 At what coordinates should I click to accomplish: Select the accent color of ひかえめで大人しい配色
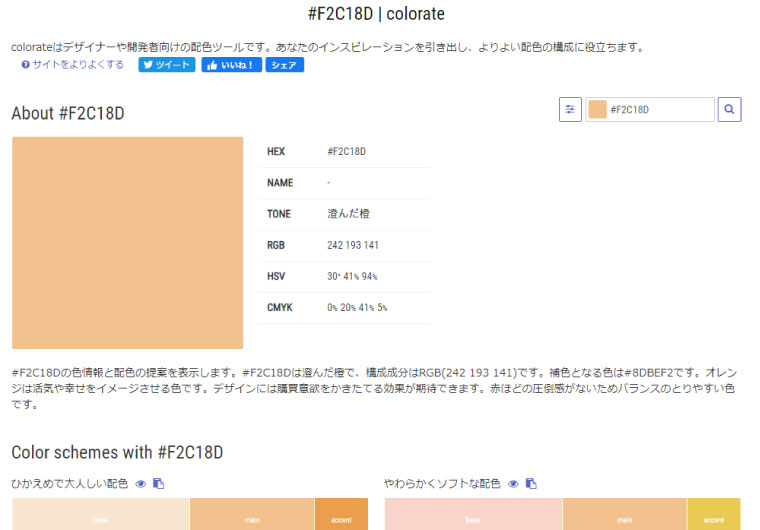(341, 514)
